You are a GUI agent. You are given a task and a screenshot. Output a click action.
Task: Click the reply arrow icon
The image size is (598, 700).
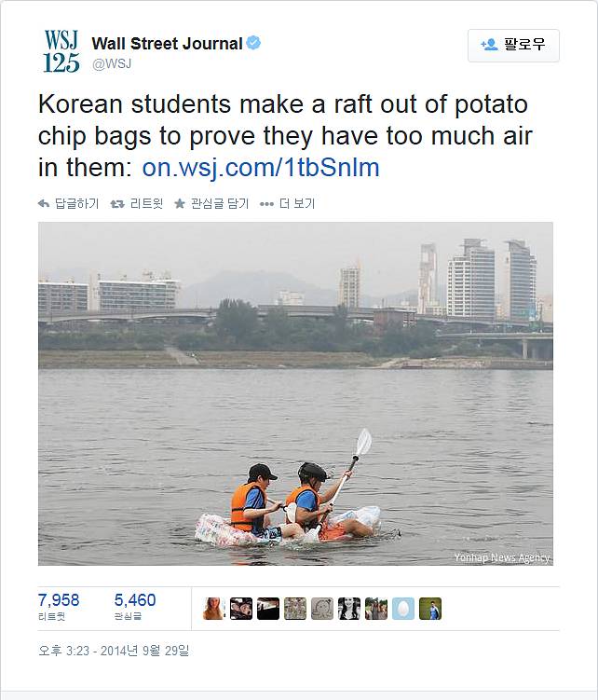tap(43, 203)
